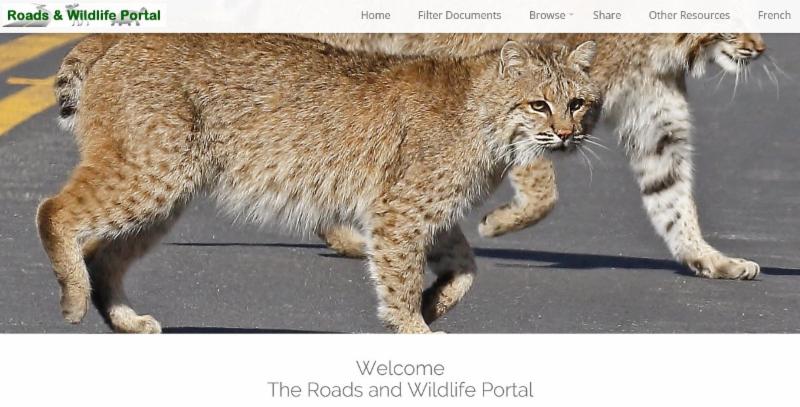Open Other Resources
The height and width of the screenshot is (407, 800).
(x=689, y=15)
